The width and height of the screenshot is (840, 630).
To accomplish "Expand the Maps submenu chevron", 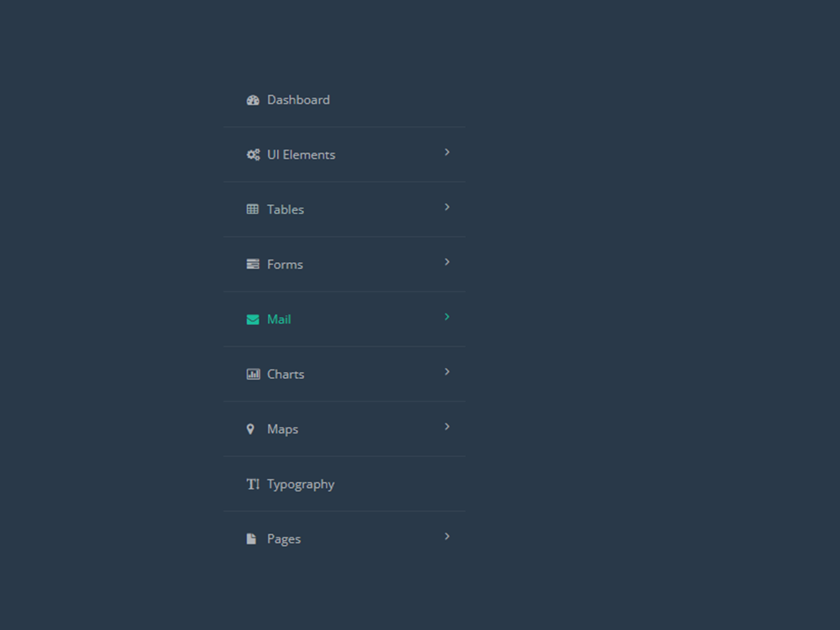I will pyautogui.click(x=447, y=427).
